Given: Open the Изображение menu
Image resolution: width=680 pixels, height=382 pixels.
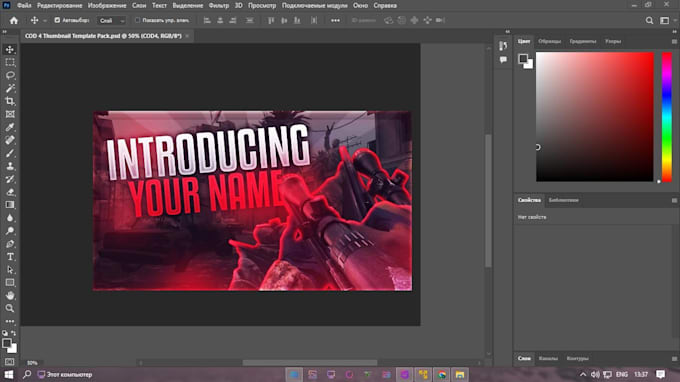Looking at the screenshot, I should click(x=107, y=6).
